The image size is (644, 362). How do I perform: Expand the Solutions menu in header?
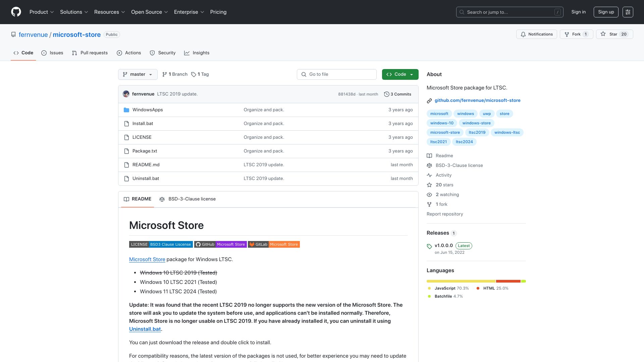pos(74,12)
